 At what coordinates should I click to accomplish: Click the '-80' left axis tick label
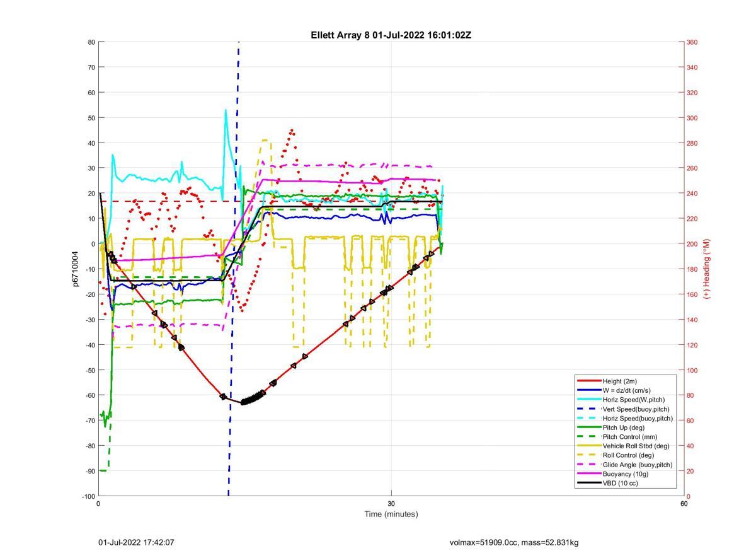(x=90, y=446)
